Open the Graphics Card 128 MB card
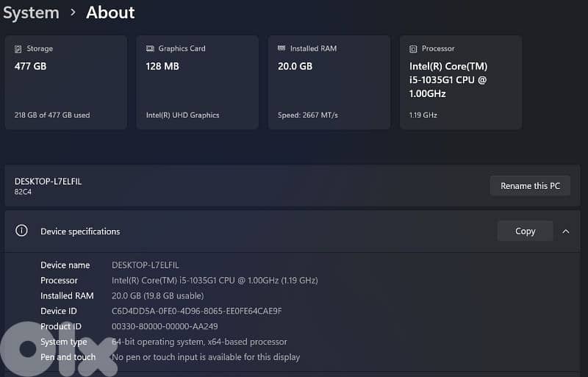This screenshot has height=377, width=588. [x=197, y=82]
